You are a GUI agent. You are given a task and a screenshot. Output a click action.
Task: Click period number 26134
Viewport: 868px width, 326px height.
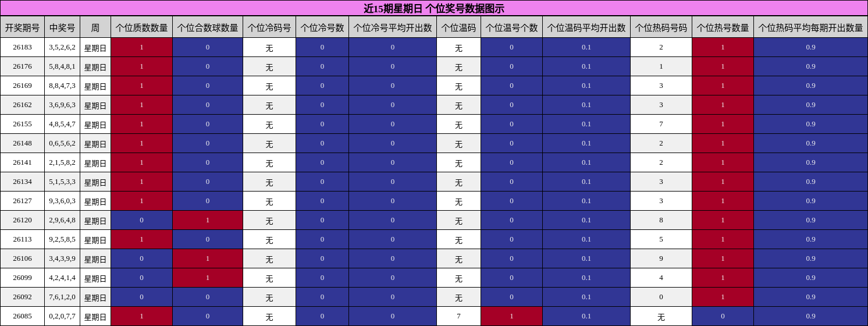[x=22, y=182]
